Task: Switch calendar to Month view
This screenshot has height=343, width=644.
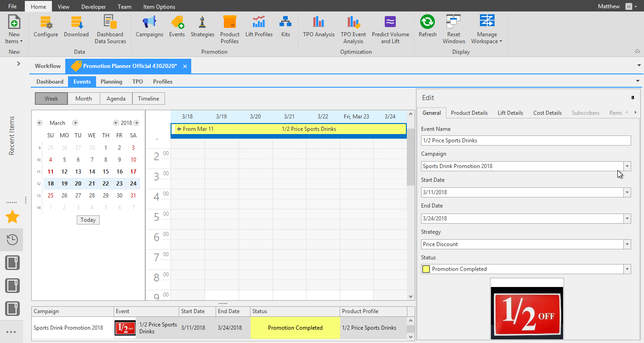Action: pyautogui.click(x=84, y=99)
